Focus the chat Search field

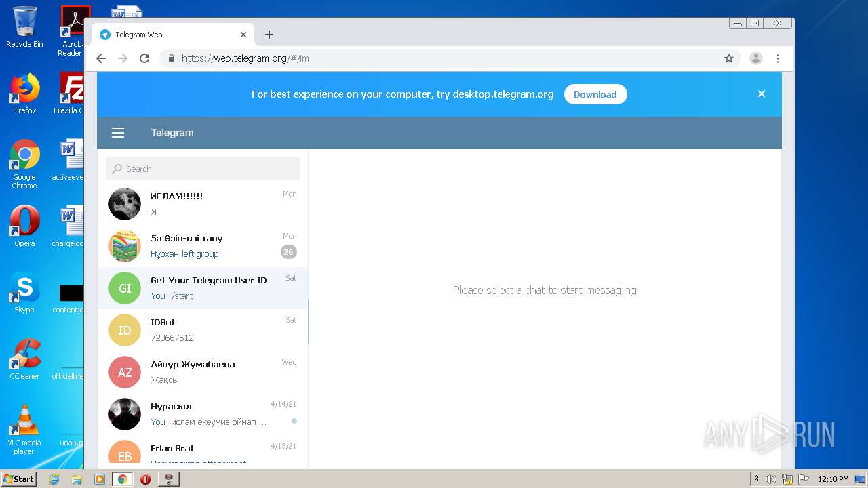[x=203, y=169]
